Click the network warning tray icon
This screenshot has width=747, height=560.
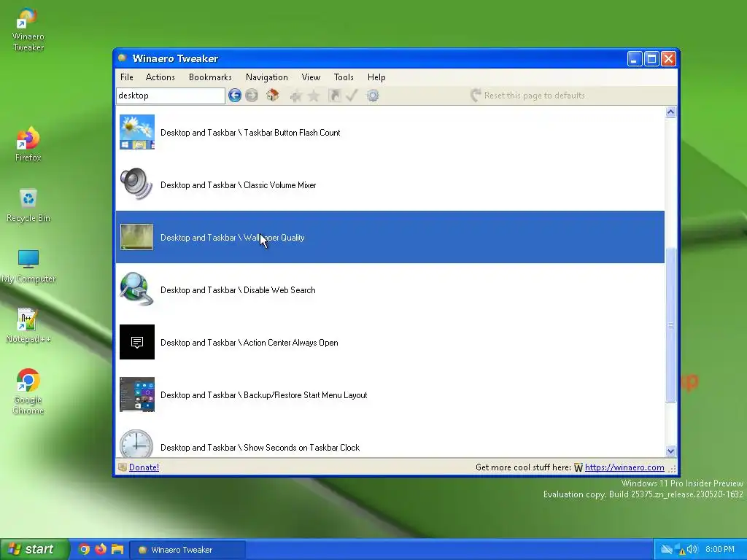pos(679,550)
